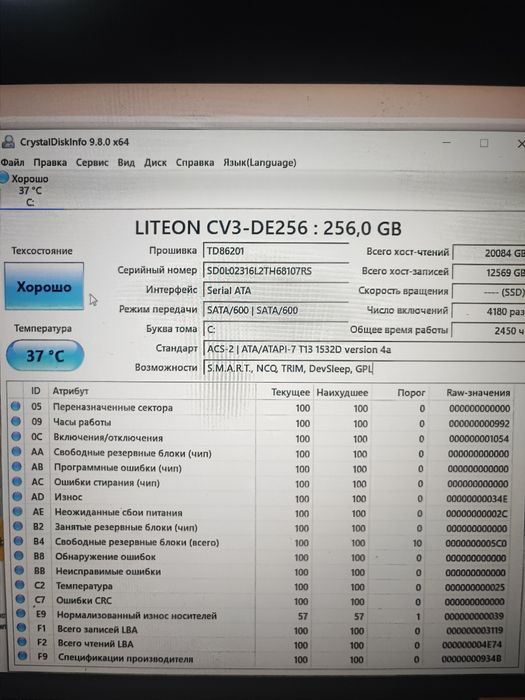Viewport: 525px width, 700px height.
Task: Click status dot for Занятые резервные блоки
Action: pyautogui.click(x=18, y=526)
